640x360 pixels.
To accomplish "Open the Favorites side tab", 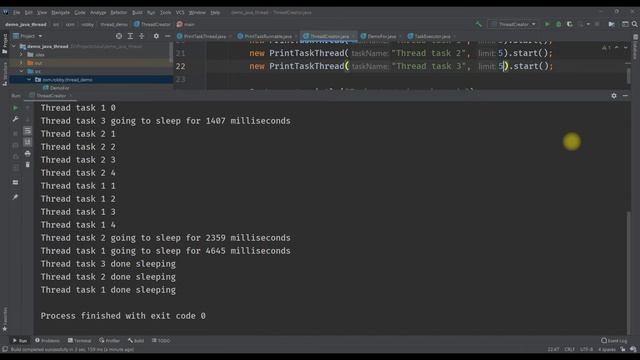I will pos(4,319).
